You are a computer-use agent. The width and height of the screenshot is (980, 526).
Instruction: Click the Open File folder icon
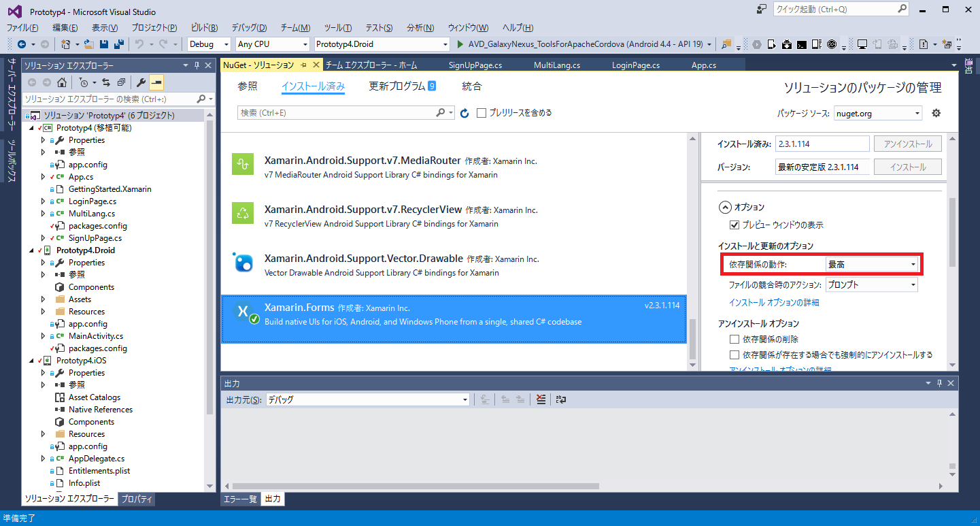[x=89, y=44]
